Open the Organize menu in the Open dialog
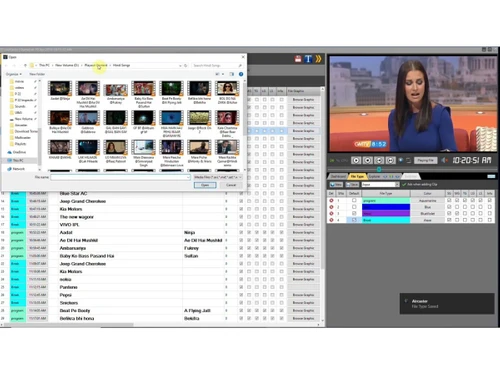500x375 pixels. pos(14,74)
